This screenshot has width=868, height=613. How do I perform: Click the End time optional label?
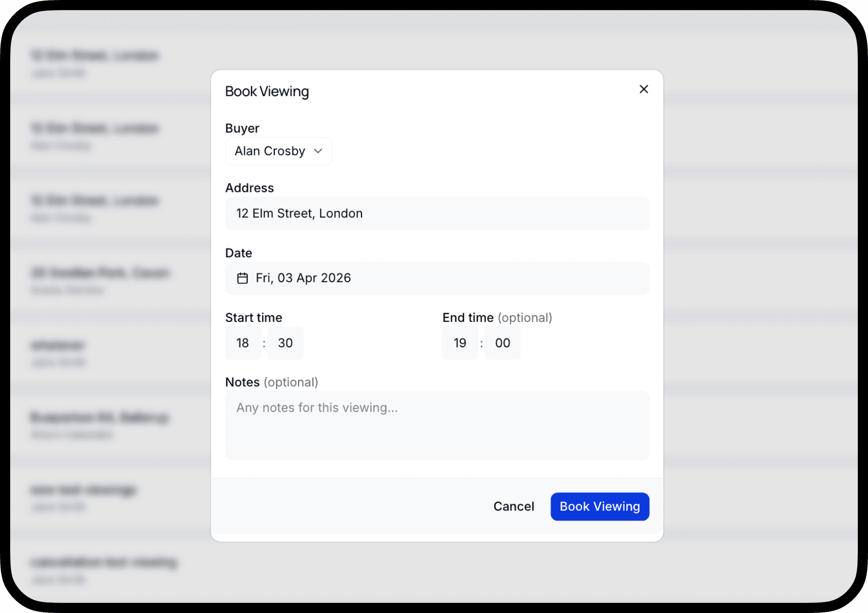click(x=496, y=318)
